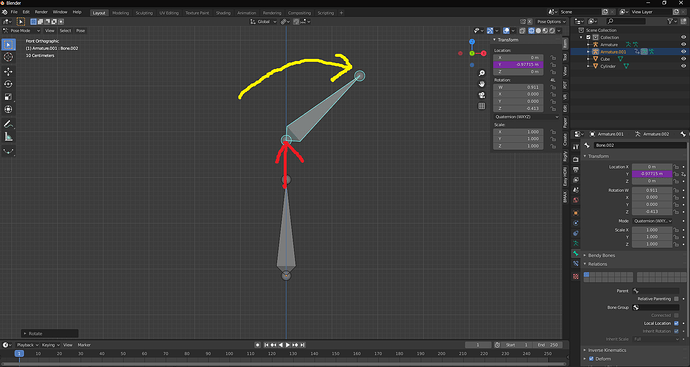Disable the Local Location checkbox
This screenshot has width=690, height=367.
click(x=676, y=323)
